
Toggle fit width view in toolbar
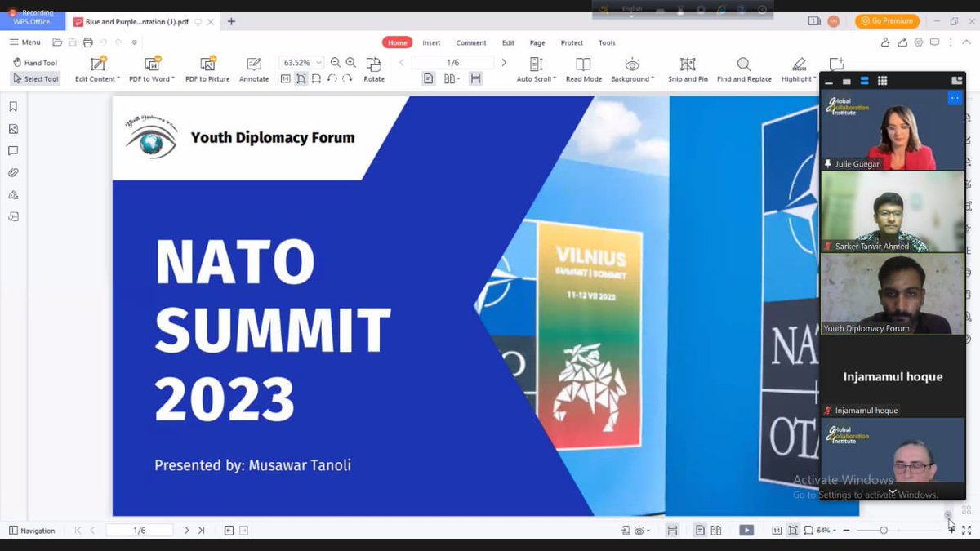(317, 78)
